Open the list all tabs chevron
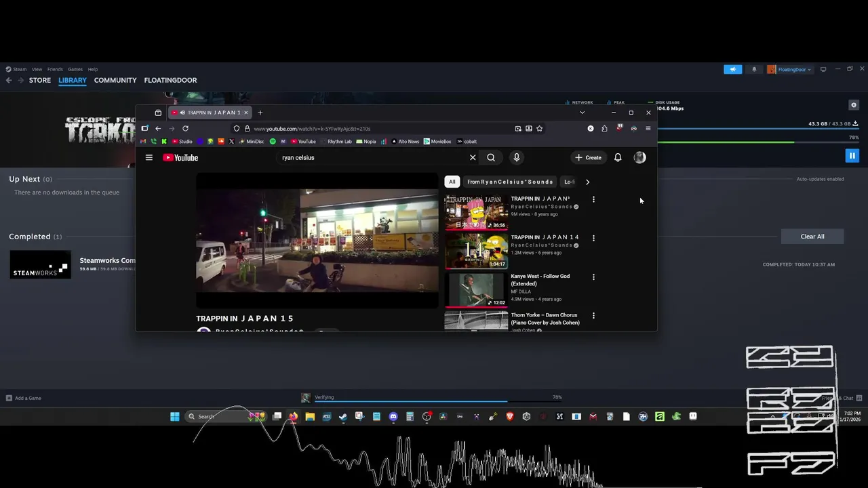This screenshot has height=488, width=868. pos(582,113)
